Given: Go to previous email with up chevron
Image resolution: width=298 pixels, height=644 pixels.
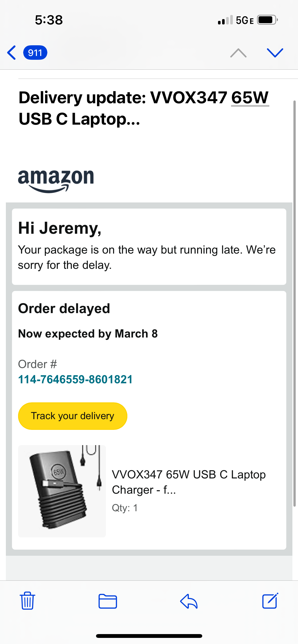Looking at the screenshot, I should (x=238, y=53).
